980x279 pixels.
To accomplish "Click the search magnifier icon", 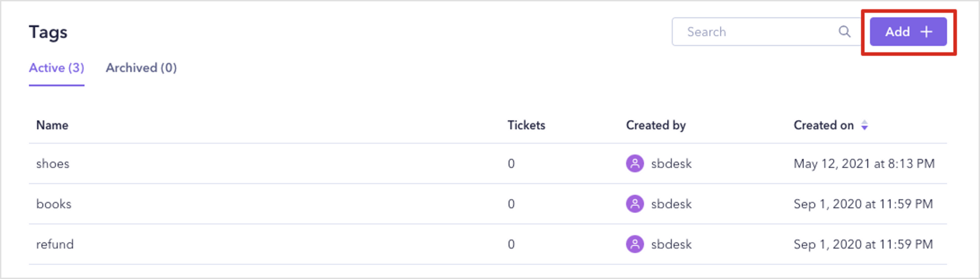I will click(844, 32).
